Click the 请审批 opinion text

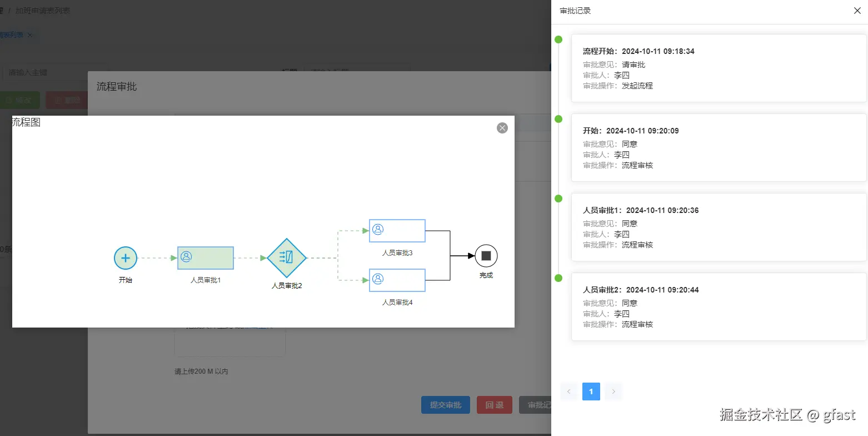click(x=633, y=65)
